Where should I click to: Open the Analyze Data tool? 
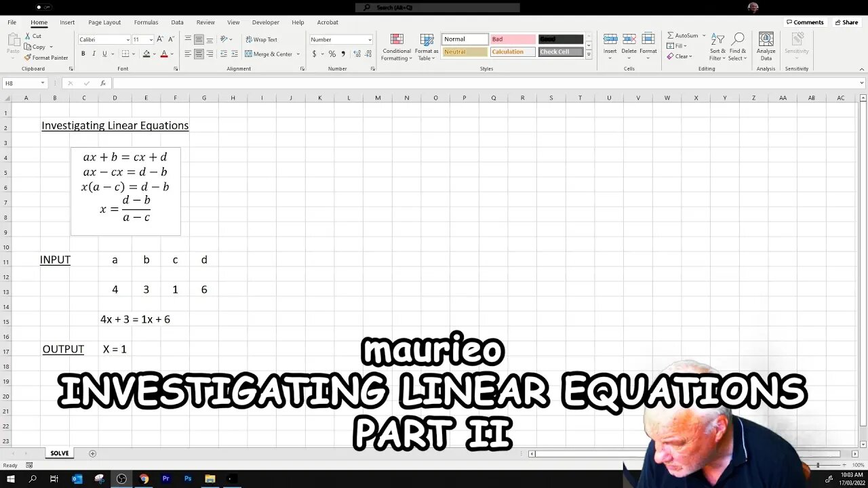766,46
